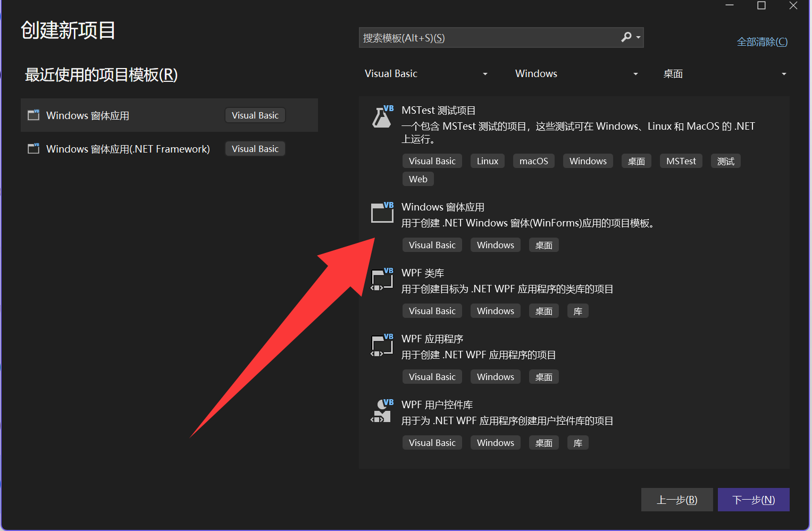
Task: Select recent Windows 窗体应用(.NET Framework)
Action: 169,149
